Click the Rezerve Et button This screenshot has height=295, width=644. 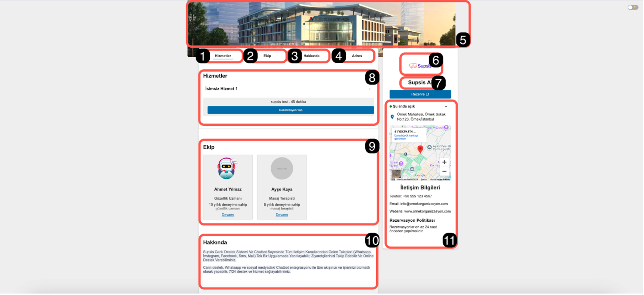421,95
